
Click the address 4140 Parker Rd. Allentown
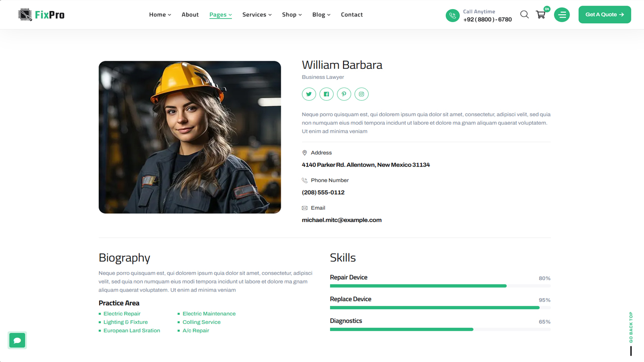tap(366, 165)
